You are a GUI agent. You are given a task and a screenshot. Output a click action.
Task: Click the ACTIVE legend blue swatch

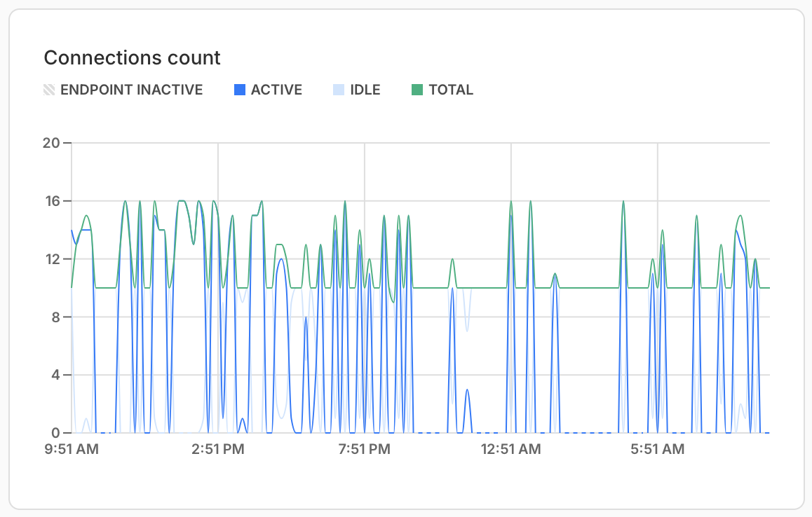click(240, 90)
